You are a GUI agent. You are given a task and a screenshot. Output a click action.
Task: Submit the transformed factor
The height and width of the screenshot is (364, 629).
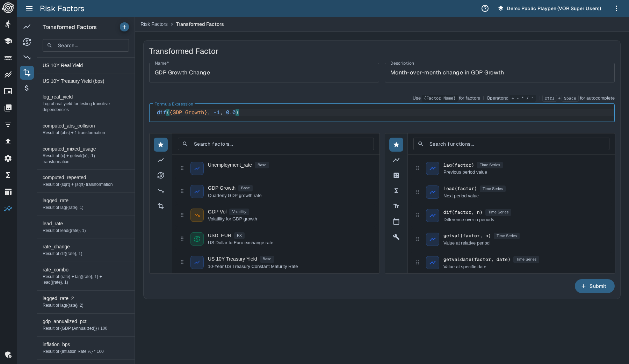594,286
